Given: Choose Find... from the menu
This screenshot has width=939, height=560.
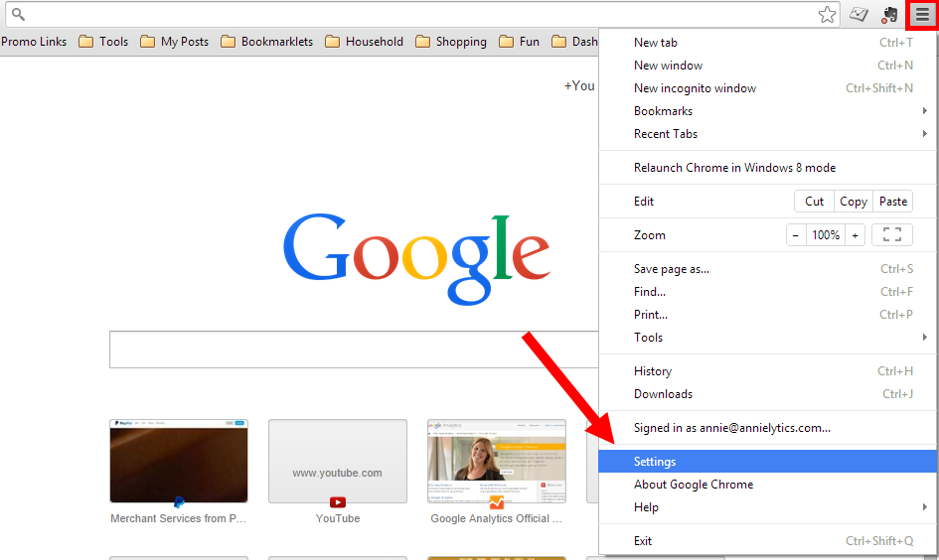Looking at the screenshot, I should (768, 291).
